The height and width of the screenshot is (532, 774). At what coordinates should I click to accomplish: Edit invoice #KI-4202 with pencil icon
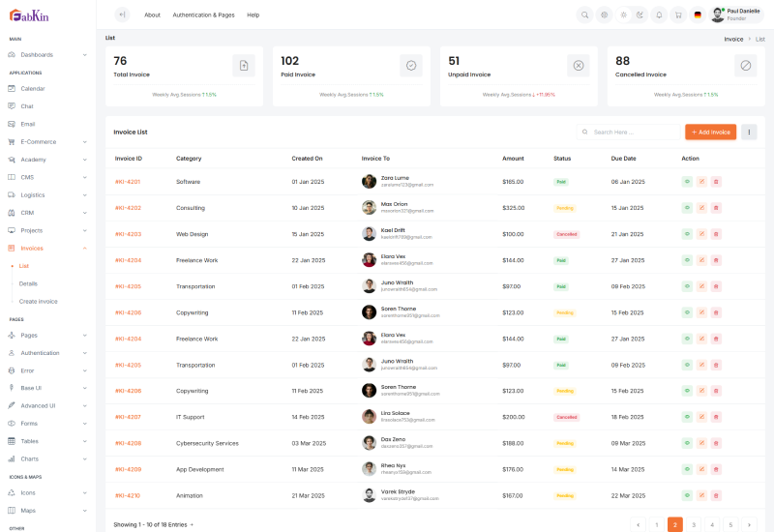pyautogui.click(x=701, y=208)
